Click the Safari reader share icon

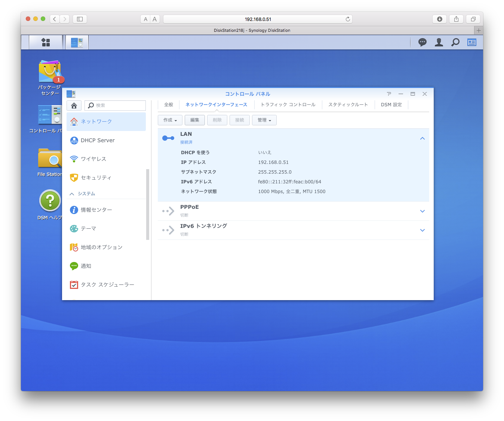[456, 19]
